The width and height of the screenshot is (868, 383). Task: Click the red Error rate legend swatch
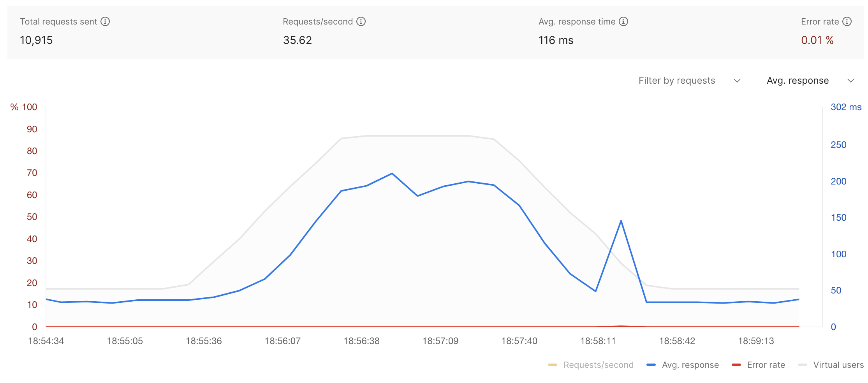[736, 365]
